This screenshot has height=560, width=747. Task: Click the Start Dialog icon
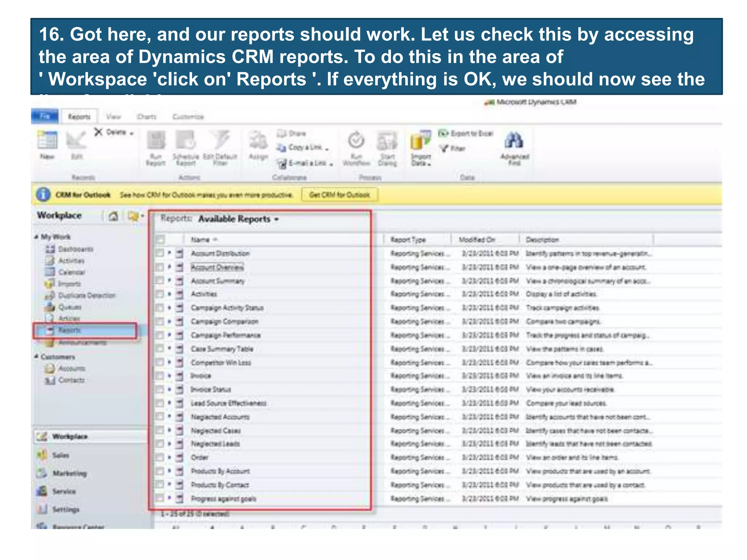click(387, 140)
